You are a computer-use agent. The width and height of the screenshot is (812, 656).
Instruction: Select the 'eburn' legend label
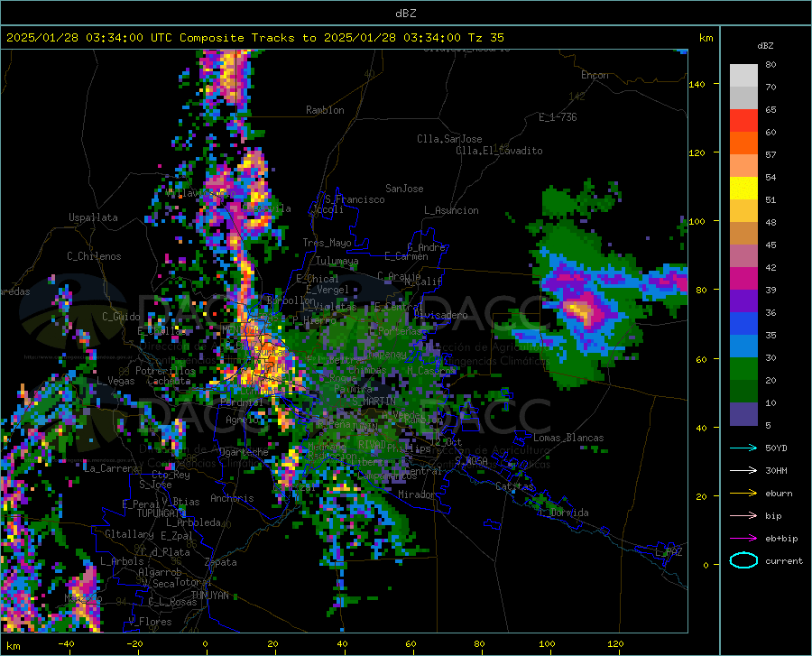pyautogui.click(x=779, y=494)
